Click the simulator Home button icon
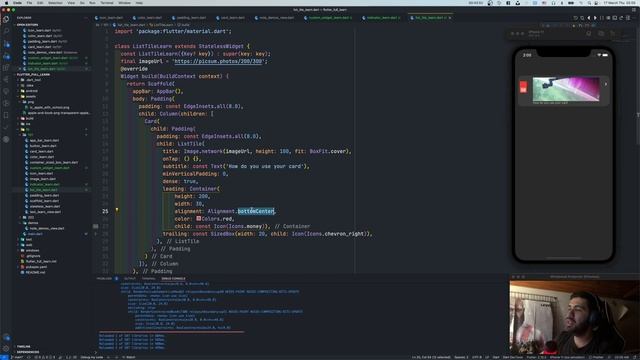This screenshot has height=360, width=640. point(589,34)
